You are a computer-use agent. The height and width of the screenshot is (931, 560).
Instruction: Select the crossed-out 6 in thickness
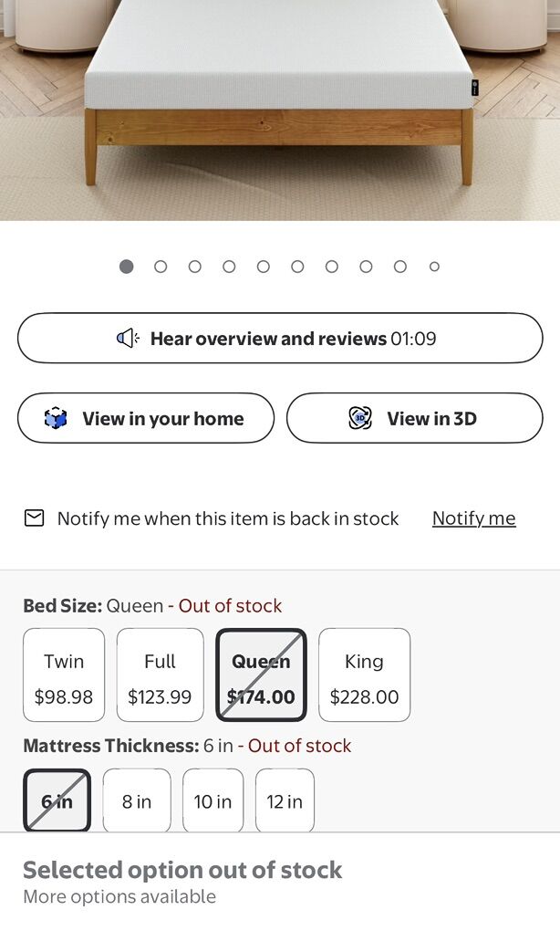[x=57, y=800]
